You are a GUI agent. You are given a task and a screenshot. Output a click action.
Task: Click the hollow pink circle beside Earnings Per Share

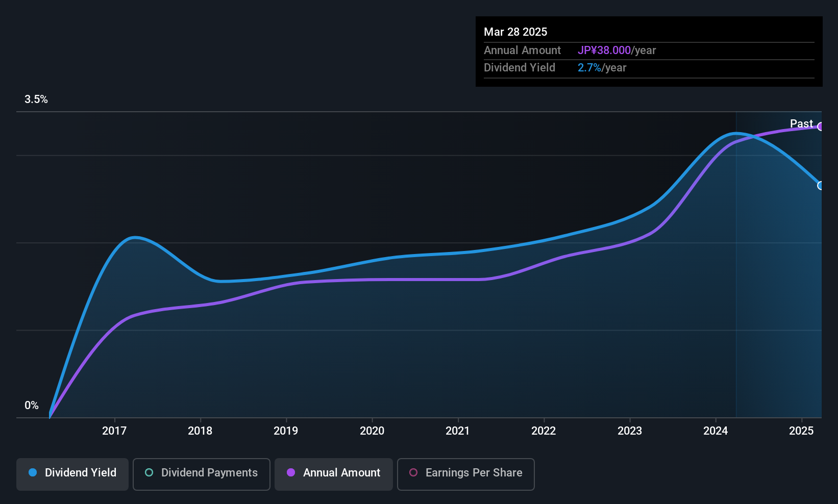[413, 472]
